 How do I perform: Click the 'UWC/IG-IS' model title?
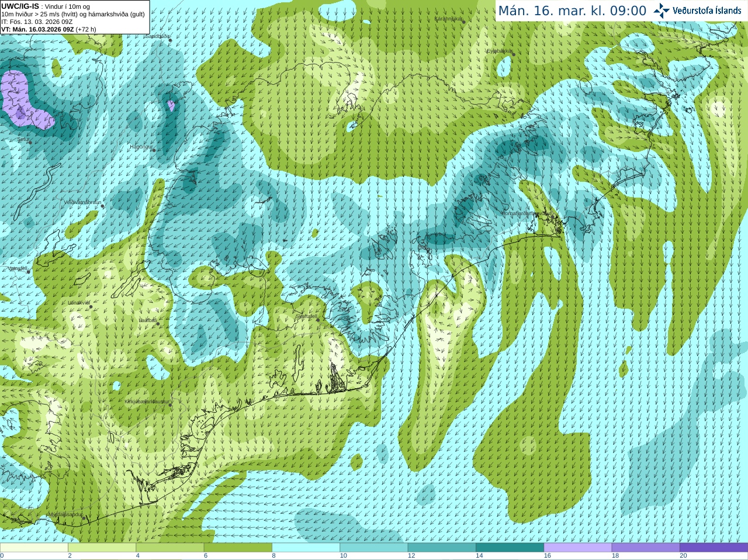(x=20, y=6)
